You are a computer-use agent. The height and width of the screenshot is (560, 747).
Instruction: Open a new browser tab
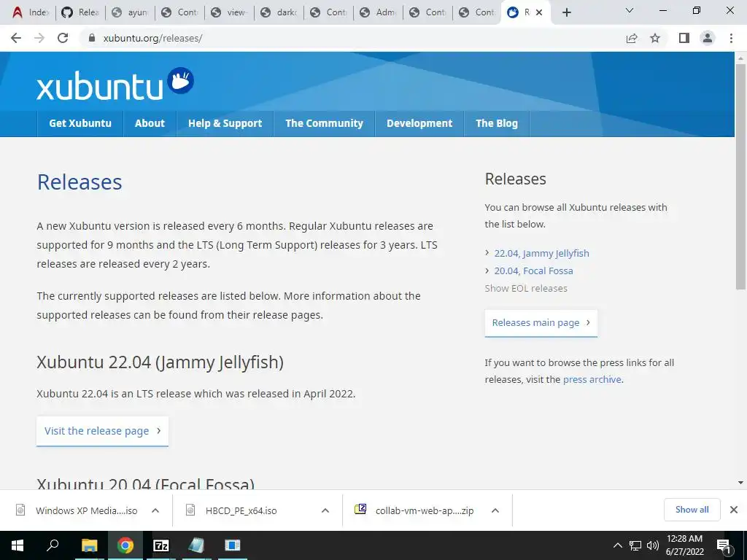coord(566,12)
